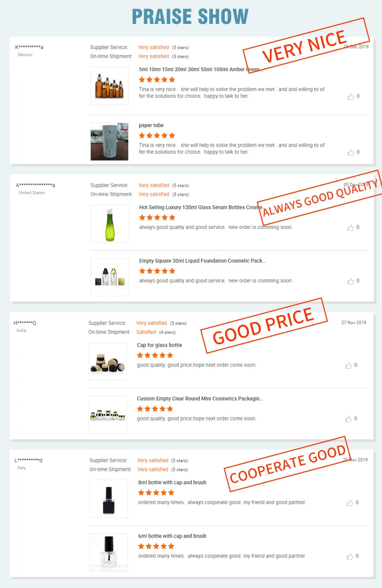Click the thumbs-up on the 120ml Glass Serum Bottles review
This screenshot has height=588, width=382.
point(350,228)
